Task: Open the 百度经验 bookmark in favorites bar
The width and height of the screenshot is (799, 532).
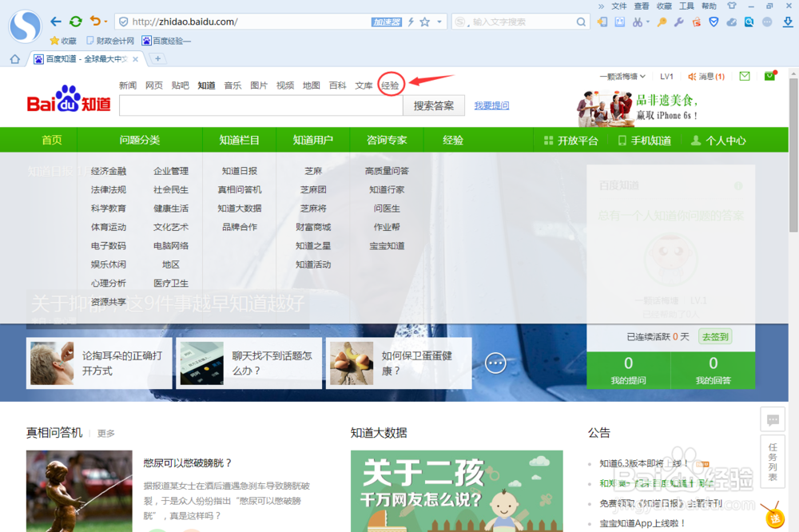Action: click(166, 41)
